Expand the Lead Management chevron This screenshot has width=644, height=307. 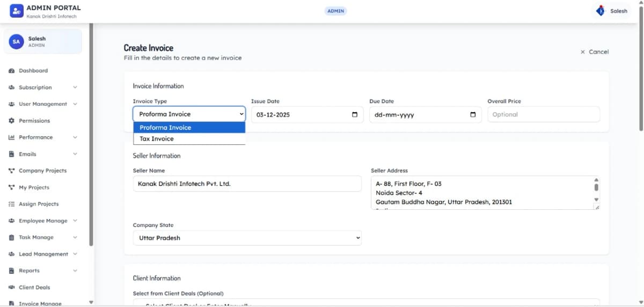click(75, 254)
